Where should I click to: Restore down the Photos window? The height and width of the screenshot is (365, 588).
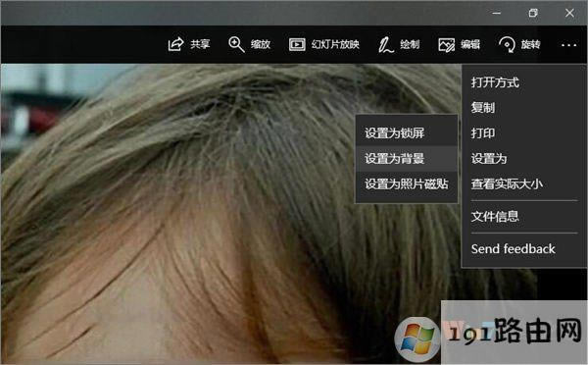click(x=533, y=13)
